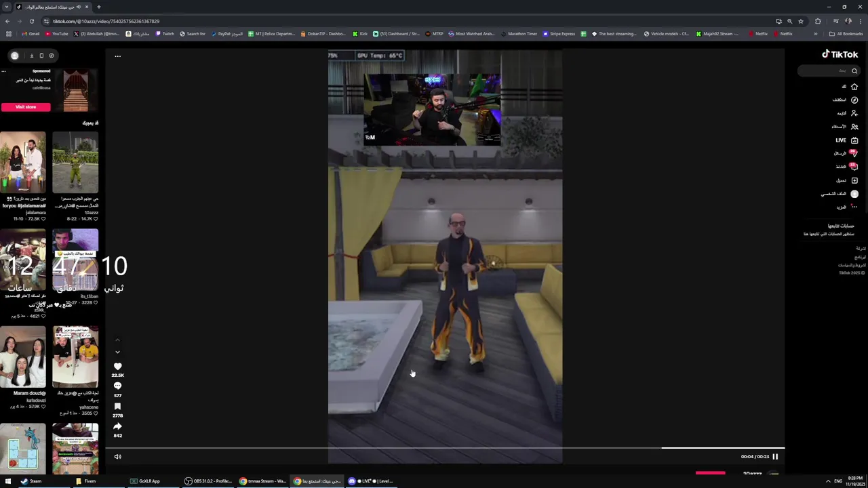Save video with the bookmark icon
The height and width of the screenshot is (488, 868).
tap(117, 407)
